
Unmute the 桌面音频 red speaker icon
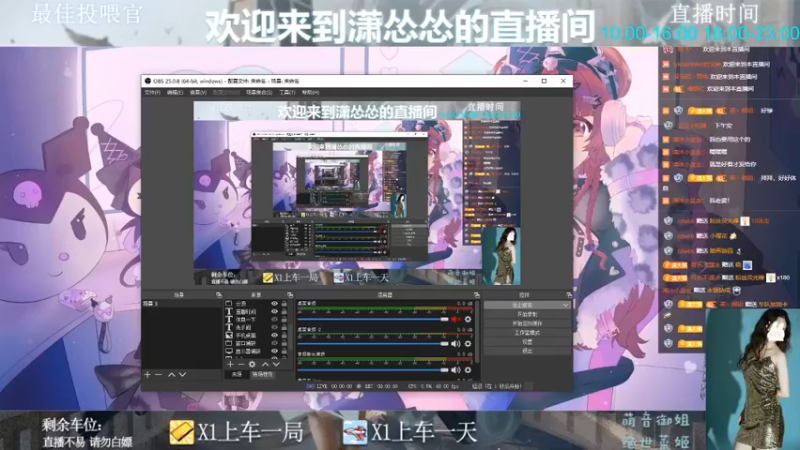coord(456,319)
